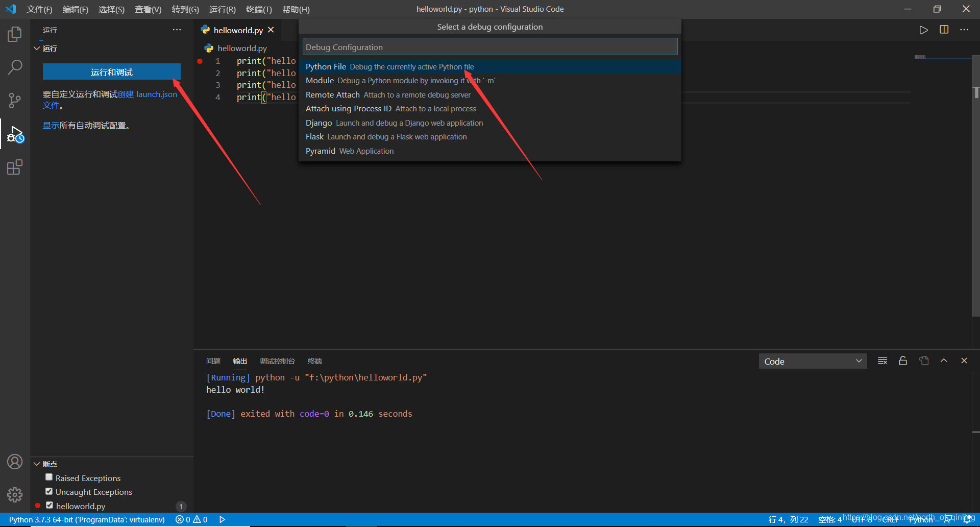Viewport: 980px width, 527px height.
Task: Open the 查看(V) menu
Action: [x=148, y=9]
